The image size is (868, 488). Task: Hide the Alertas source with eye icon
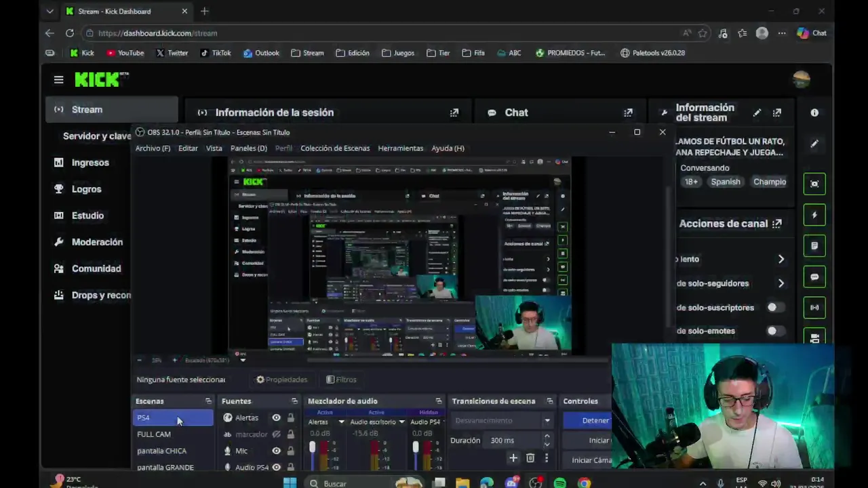click(x=276, y=418)
